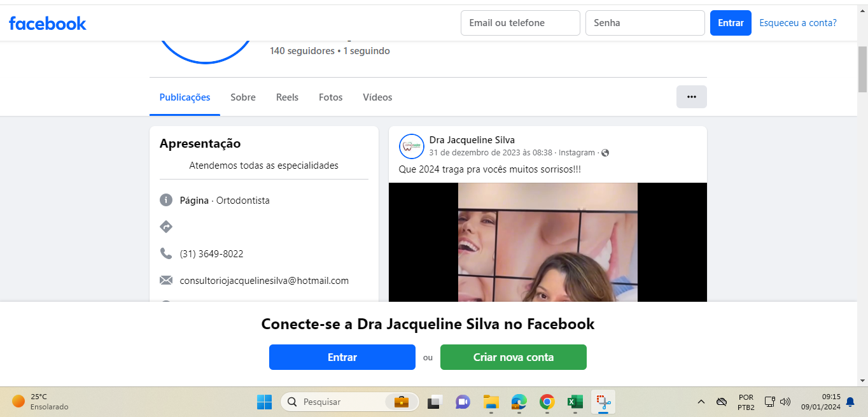Switch to the Sobre tab

(243, 97)
